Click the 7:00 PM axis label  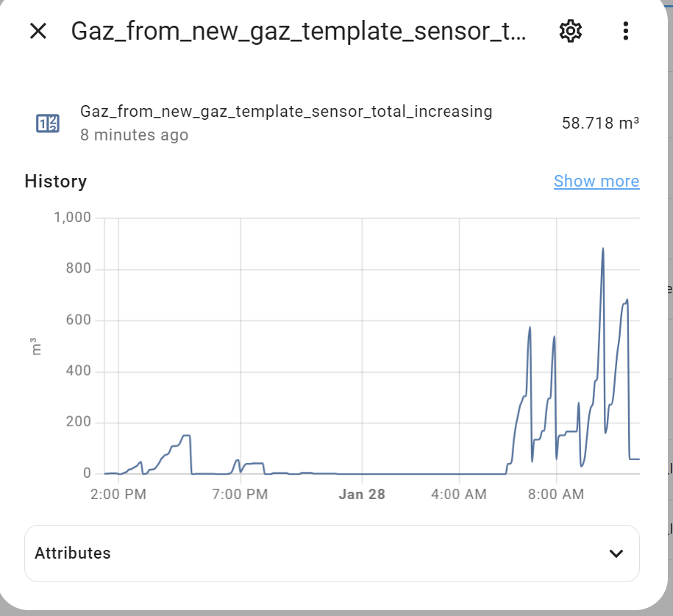pyautogui.click(x=240, y=494)
